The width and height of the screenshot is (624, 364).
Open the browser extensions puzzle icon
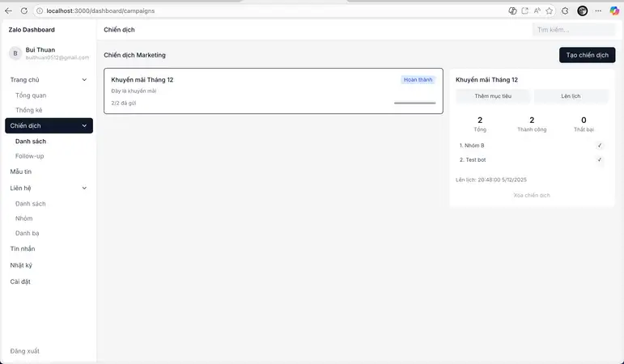tap(565, 11)
